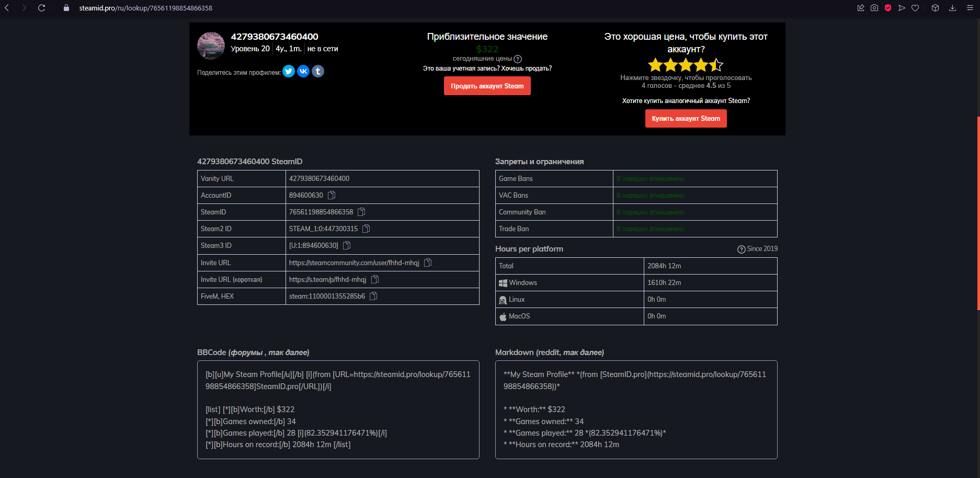Click the address bar URL field

[146, 8]
